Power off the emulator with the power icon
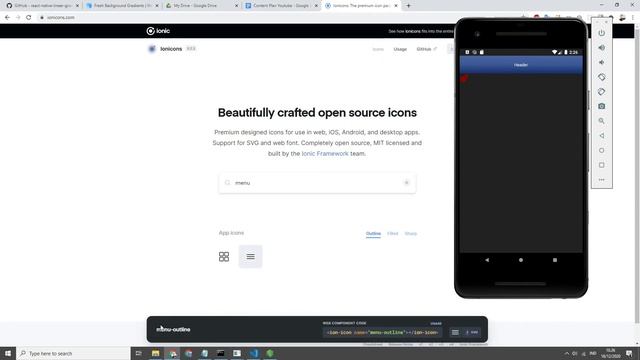The width and height of the screenshot is (640, 360). pyautogui.click(x=602, y=33)
